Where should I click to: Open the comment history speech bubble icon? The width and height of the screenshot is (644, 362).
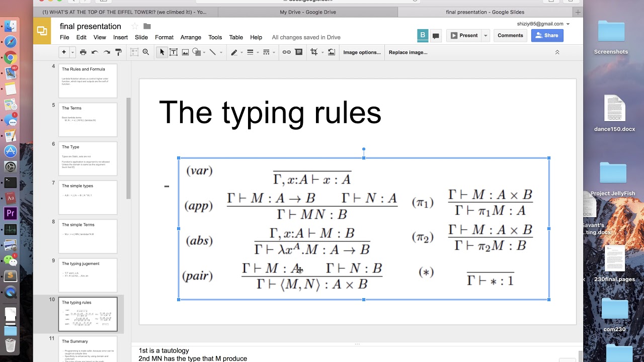436,36
